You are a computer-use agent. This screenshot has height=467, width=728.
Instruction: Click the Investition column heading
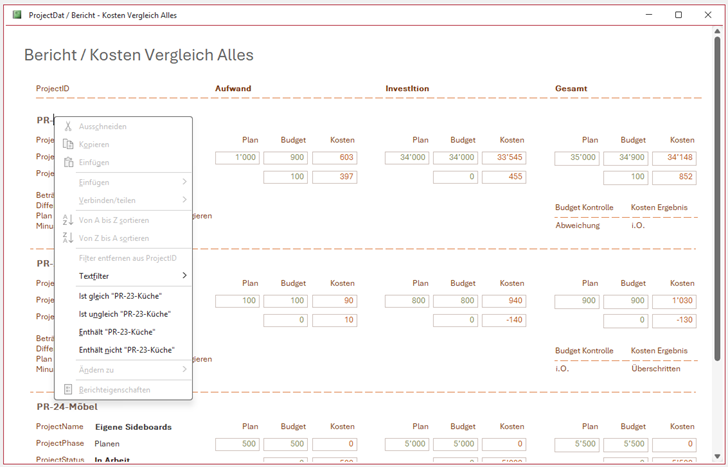(x=407, y=88)
